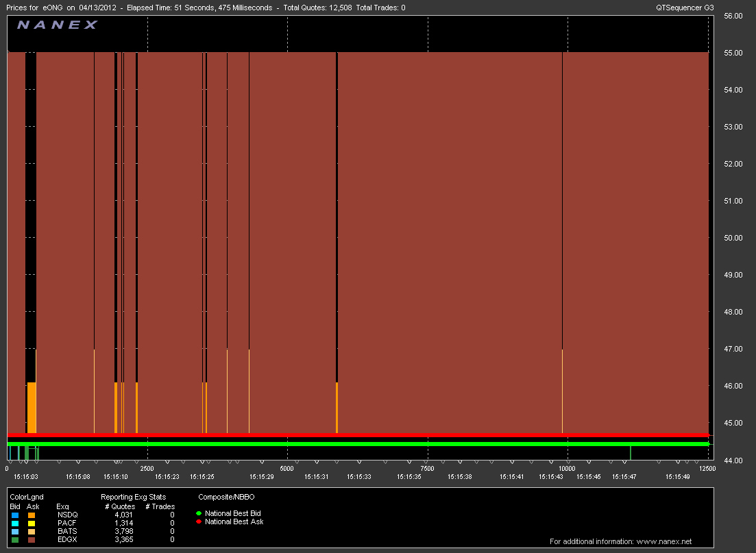The width and height of the screenshot is (756, 553).
Task: Click the 56.00 price axis label
Action: (733, 16)
